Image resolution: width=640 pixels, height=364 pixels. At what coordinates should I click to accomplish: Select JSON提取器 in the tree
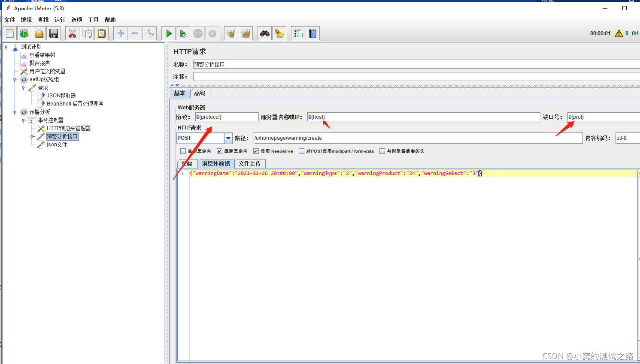click(61, 96)
